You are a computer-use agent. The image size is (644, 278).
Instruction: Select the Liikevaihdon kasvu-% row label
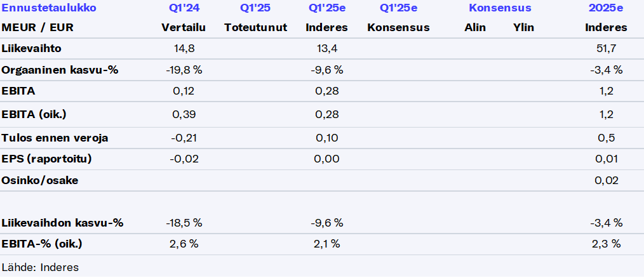pyautogui.click(x=62, y=223)
